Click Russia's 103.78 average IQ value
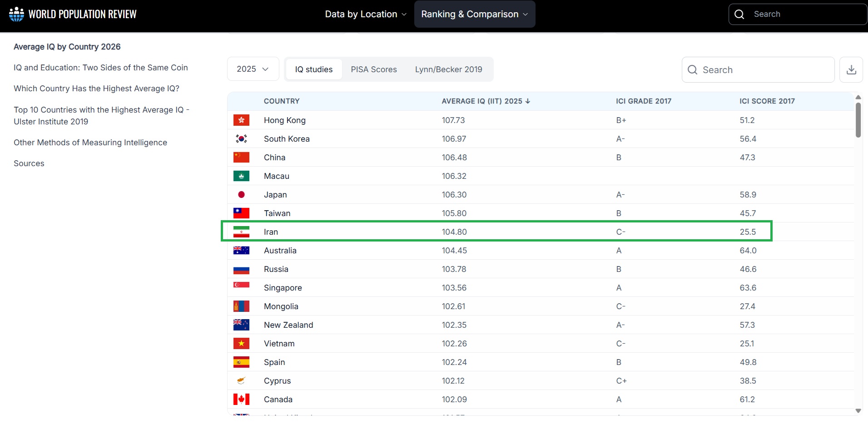The width and height of the screenshot is (868, 424). coord(454,269)
